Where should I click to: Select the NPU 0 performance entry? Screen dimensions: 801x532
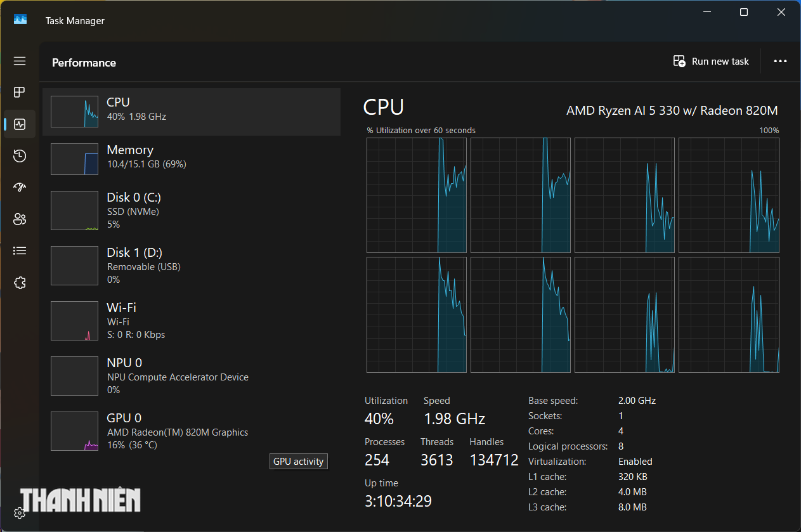(x=192, y=376)
